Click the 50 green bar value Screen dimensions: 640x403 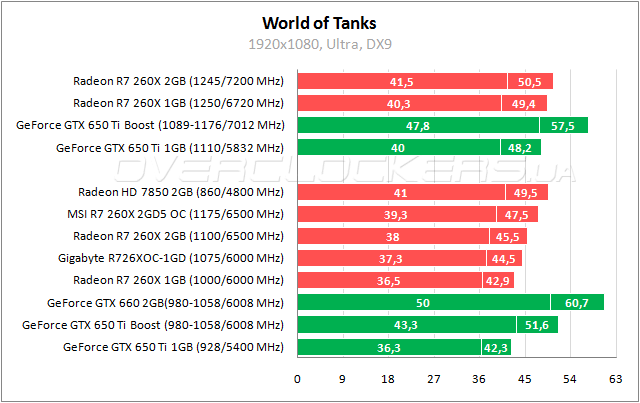coord(423,303)
